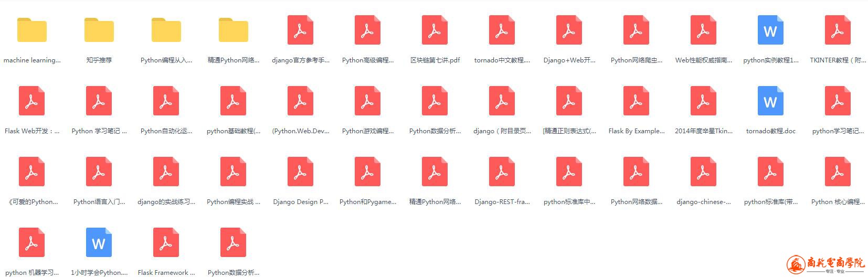Click the Web性能权威指南 file name label
This screenshot has width=868, height=278.
pyautogui.click(x=703, y=60)
